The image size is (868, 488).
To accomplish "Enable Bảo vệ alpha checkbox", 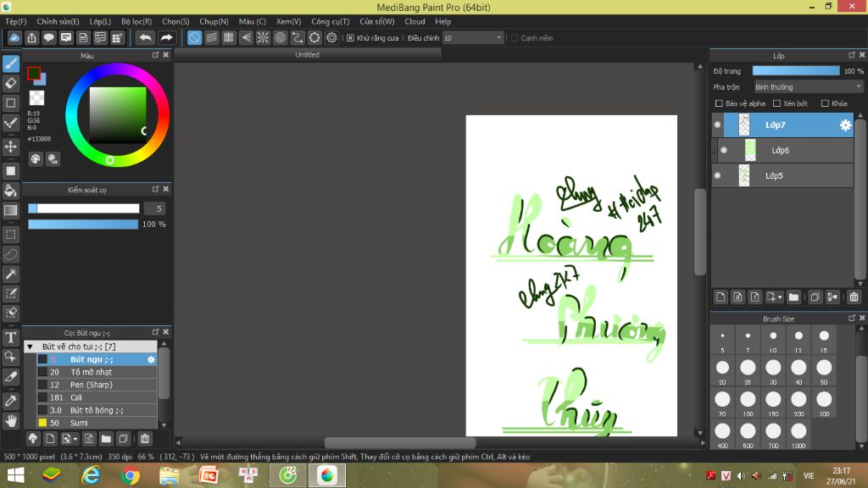I will pyautogui.click(x=719, y=103).
